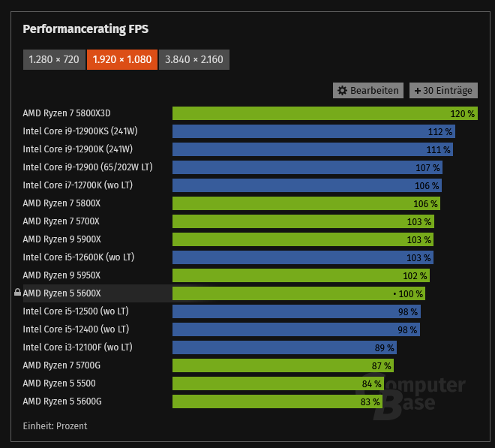
Task: Click the Ryzen 9 5900X 103 % bar
Action: tap(303, 239)
